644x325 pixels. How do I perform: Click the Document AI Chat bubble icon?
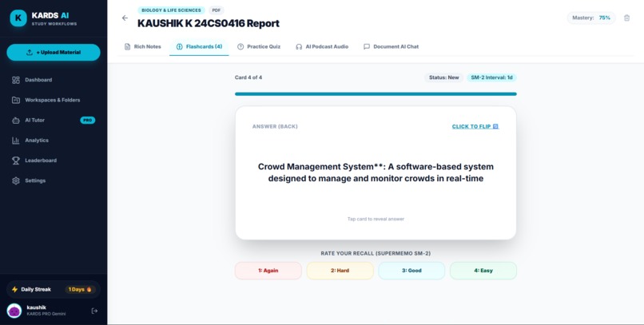tap(367, 47)
